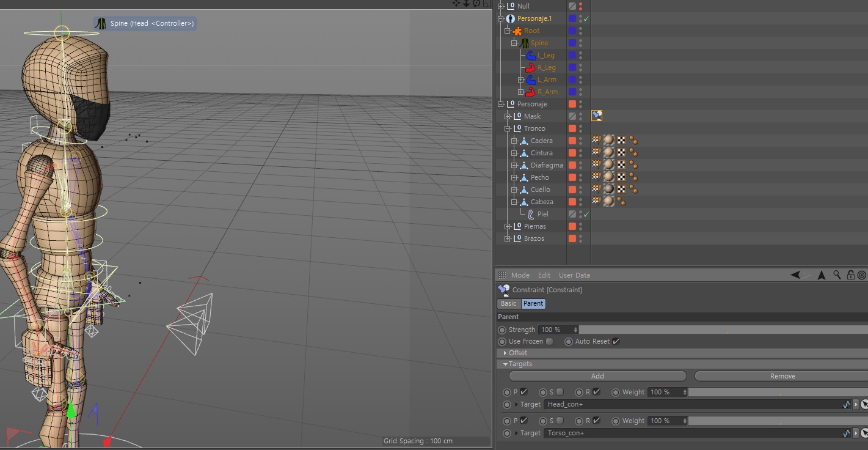Image resolution: width=868 pixels, height=450 pixels.
Task: Click the Remove target button
Action: 782,376
